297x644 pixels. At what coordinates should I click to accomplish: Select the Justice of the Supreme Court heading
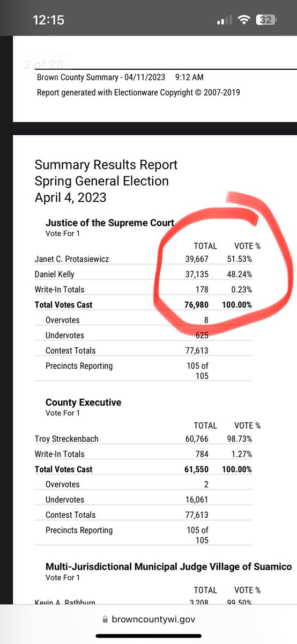(110, 222)
